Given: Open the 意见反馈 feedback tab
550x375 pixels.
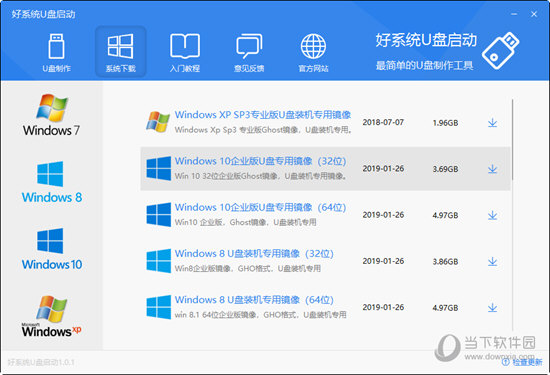Looking at the screenshot, I should (x=249, y=52).
